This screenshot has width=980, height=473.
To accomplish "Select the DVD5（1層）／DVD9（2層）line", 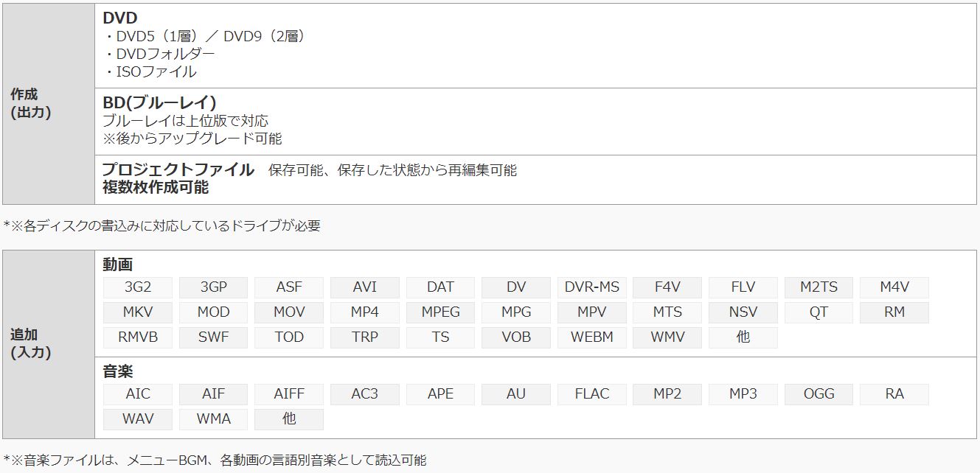I will (204, 36).
